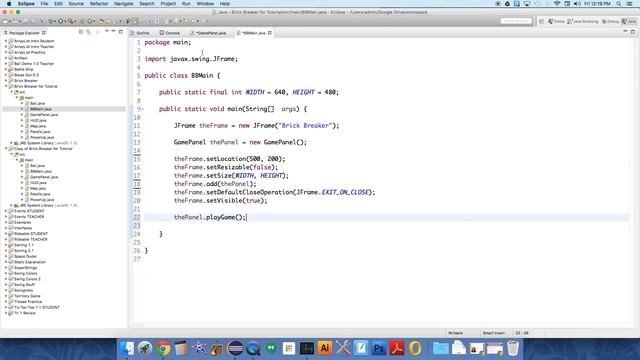Click the Debug bug icon in toolbar

pos(51,21)
